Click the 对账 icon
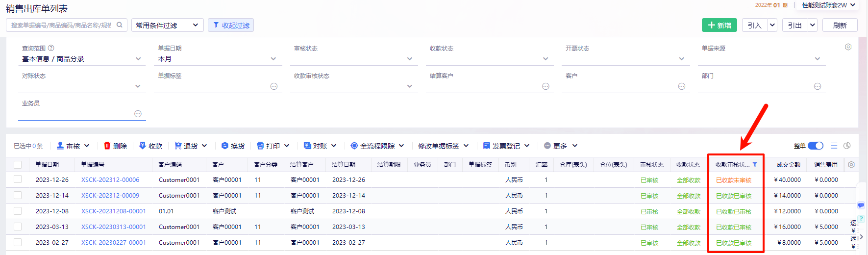Image resolution: width=868 pixels, height=255 pixels. click(x=307, y=146)
